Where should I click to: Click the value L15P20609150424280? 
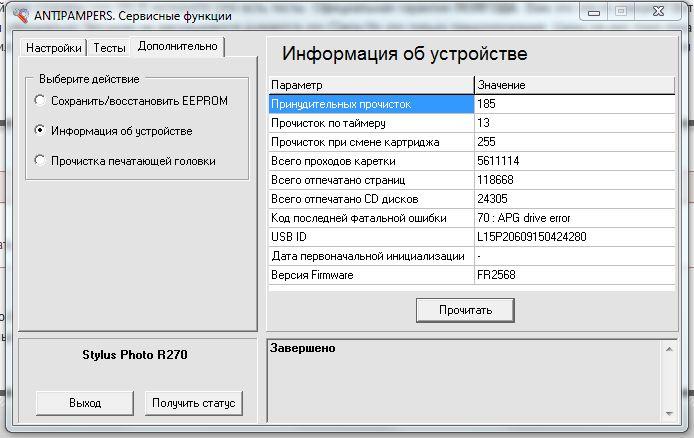click(x=532, y=237)
